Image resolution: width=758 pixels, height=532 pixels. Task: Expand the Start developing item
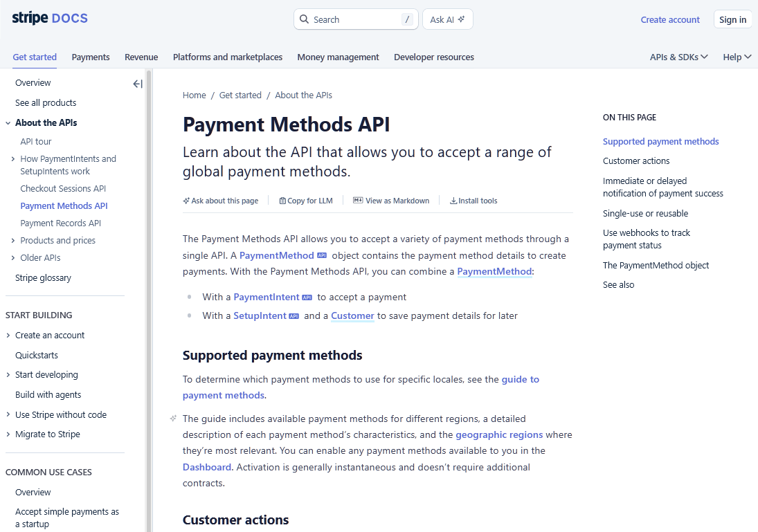(8, 375)
